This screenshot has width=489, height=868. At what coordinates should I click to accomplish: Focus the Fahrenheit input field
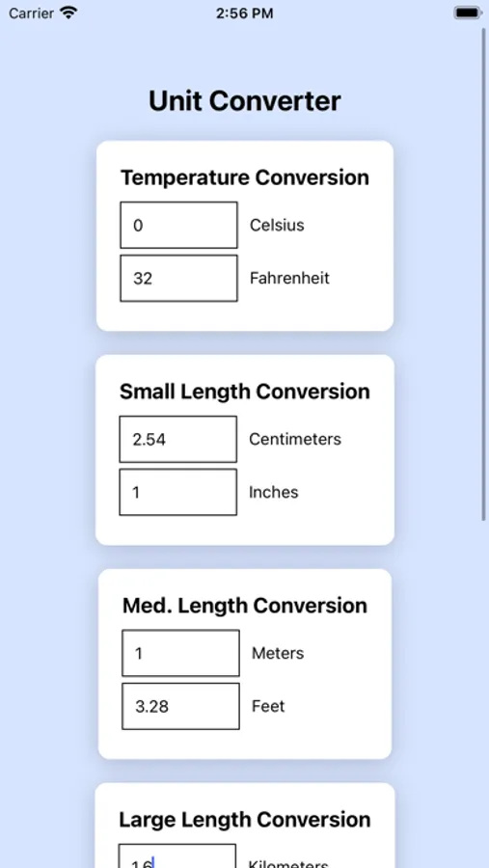[x=178, y=278]
